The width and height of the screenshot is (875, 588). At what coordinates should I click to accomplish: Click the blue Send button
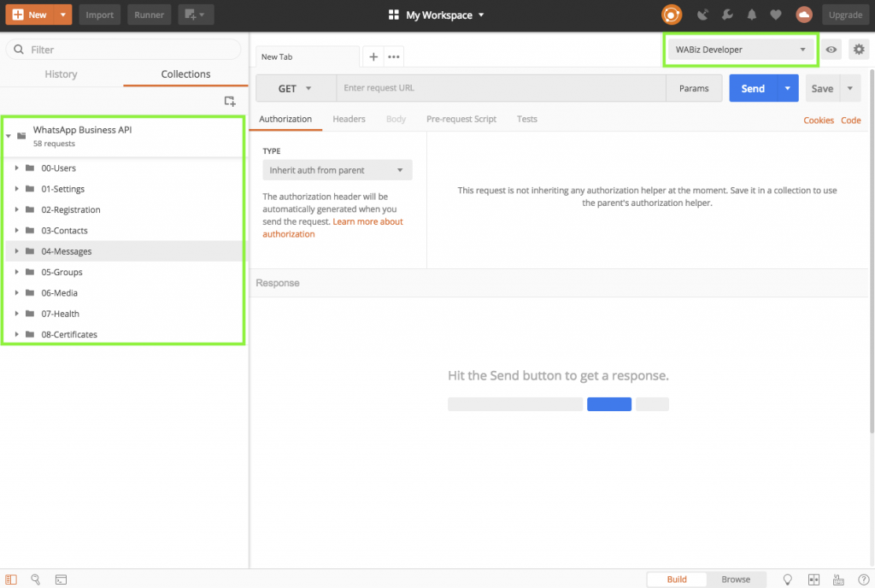753,88
